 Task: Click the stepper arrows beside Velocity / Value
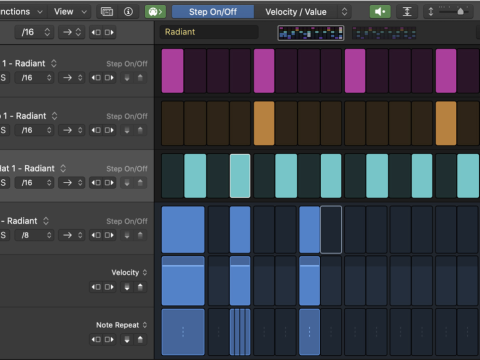(344, 12)
